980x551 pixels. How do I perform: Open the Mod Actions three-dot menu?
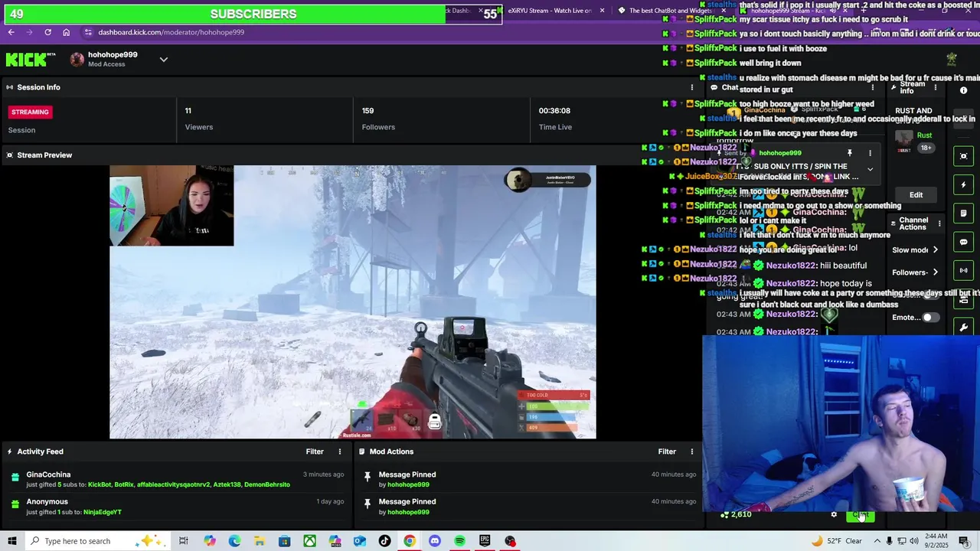(691, 452)
